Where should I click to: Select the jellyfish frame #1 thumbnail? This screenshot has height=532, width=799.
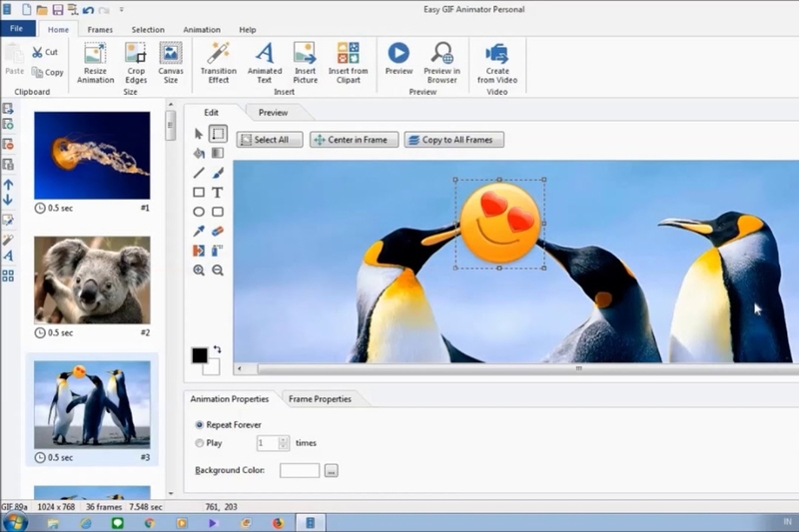coord(92,156)
